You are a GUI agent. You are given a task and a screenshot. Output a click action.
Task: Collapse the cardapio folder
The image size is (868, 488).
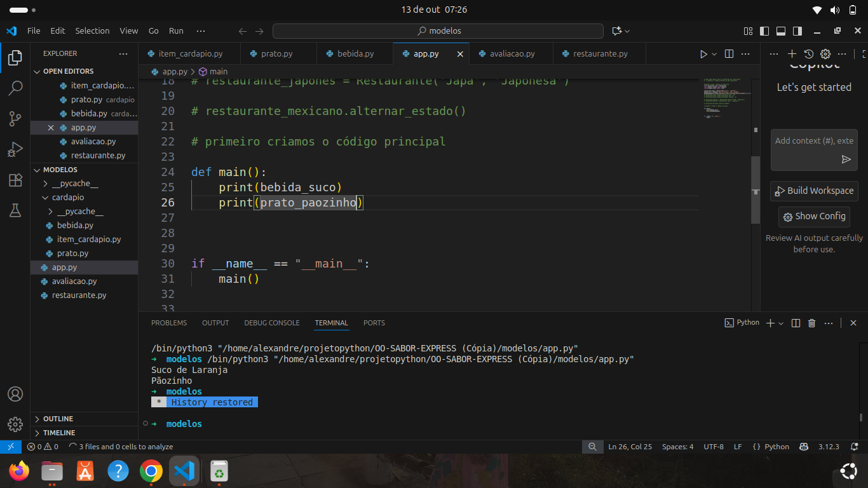[x=67, y=198]
